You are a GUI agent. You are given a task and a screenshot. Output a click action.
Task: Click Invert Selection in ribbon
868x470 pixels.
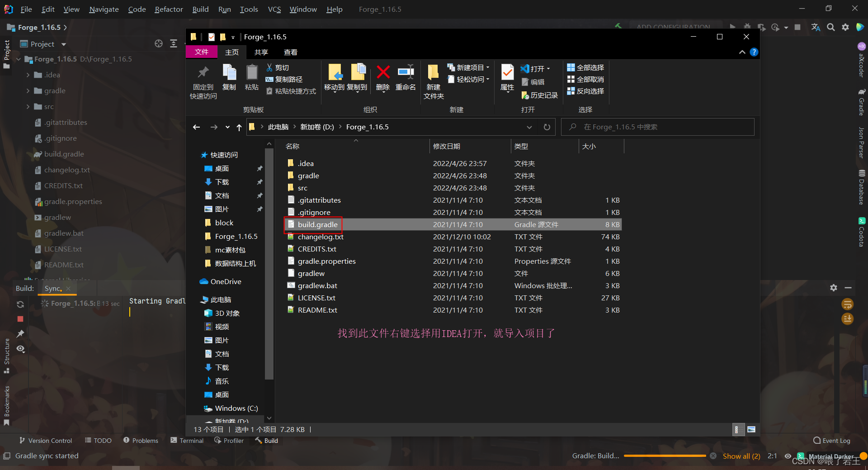point(585,91)
